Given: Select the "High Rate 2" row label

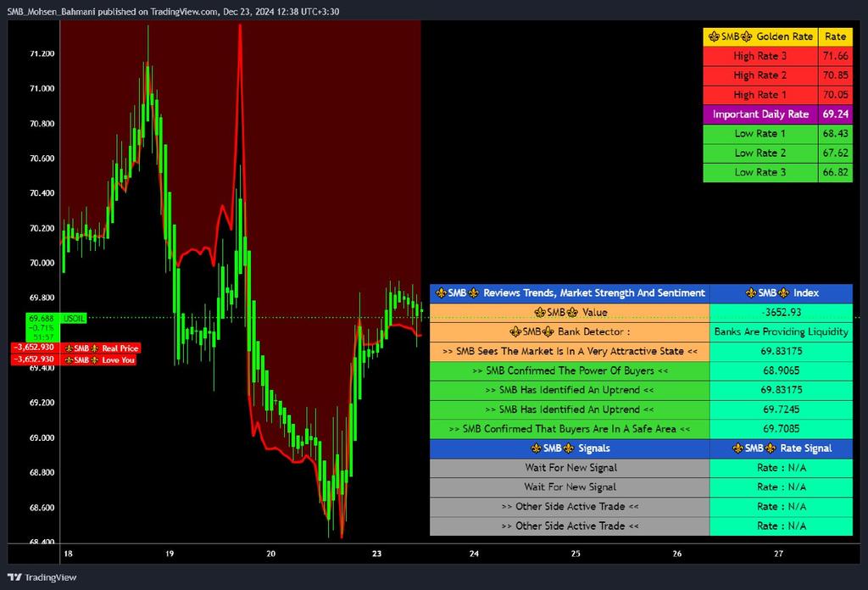Looking at the screenshot, I should (760, 75).
